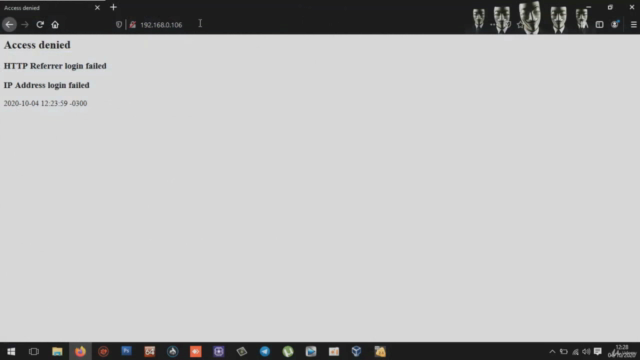Open the diamond-shaped taskbar app icon

tap(242, 351)
